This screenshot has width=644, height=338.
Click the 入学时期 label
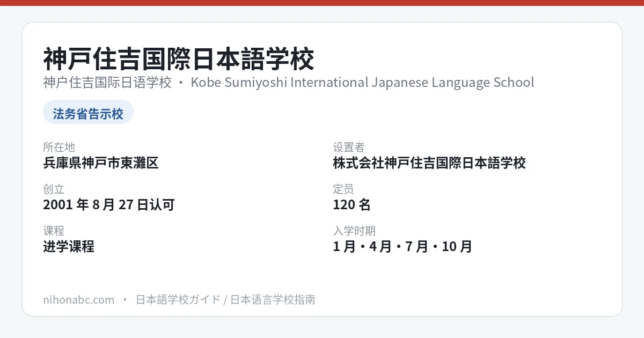tap(354, 231)
